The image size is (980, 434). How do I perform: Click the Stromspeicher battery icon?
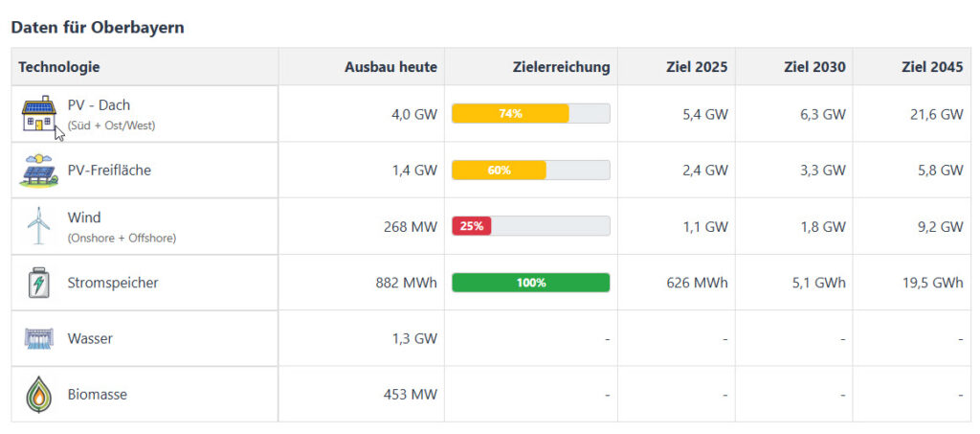38,283
